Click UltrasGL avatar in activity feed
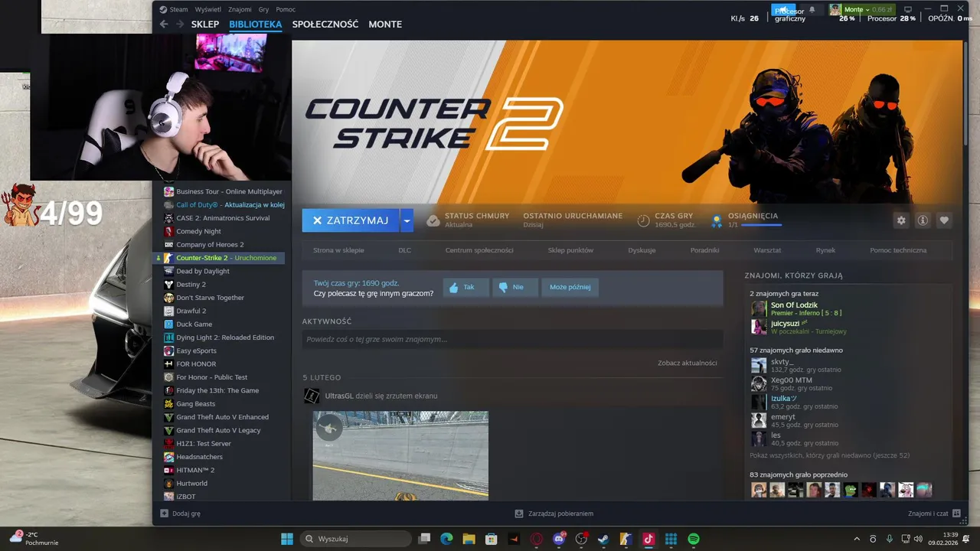This screenshot has width=980, height=551. tap(312, 396)
